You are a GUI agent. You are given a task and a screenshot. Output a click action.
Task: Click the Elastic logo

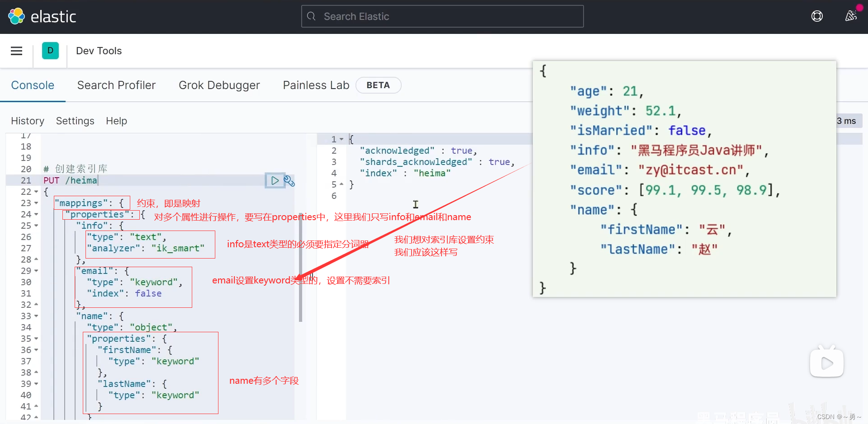[x=42, y=17]
